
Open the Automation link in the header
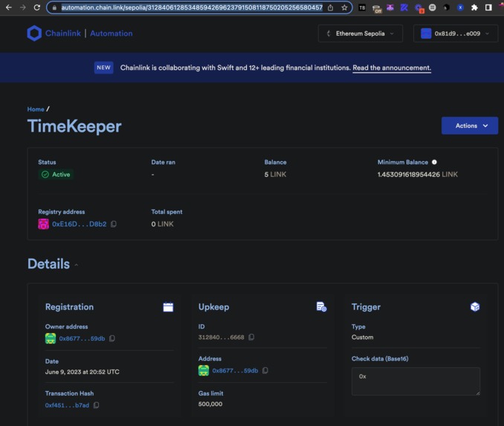[112, 33]
